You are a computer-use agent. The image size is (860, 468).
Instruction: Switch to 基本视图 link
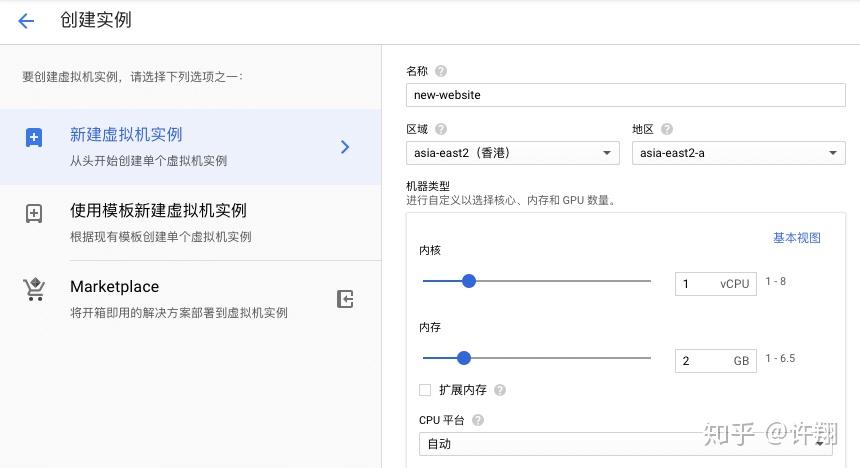point(796,238)
